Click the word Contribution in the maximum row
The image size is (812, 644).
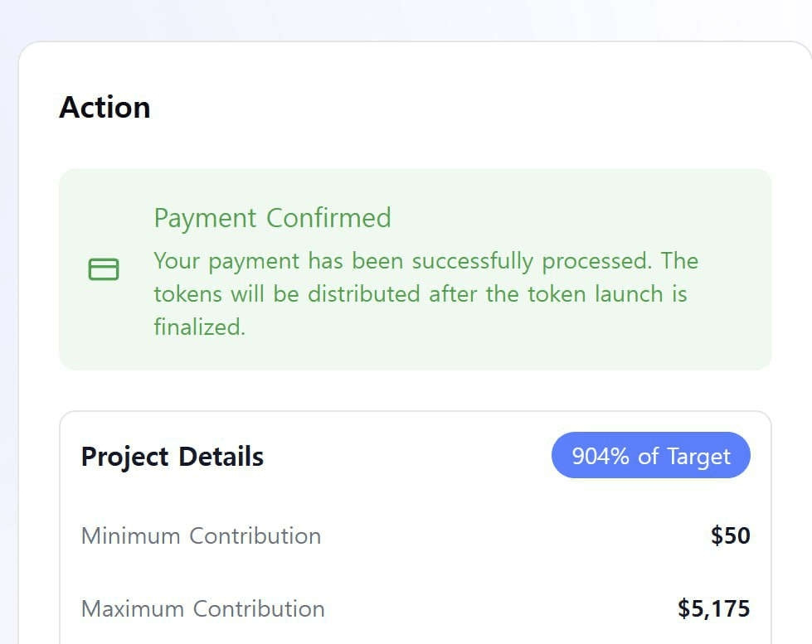[x=259, y=609]
